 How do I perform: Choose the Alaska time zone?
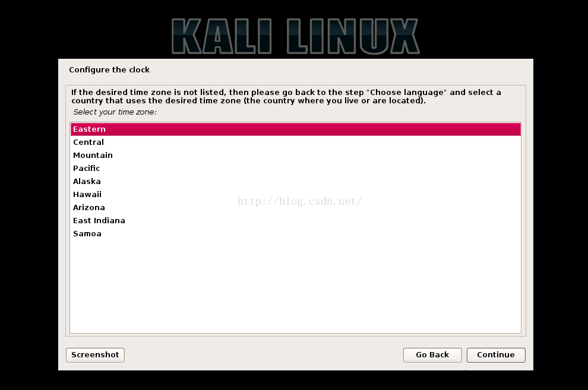coord(296,182)
